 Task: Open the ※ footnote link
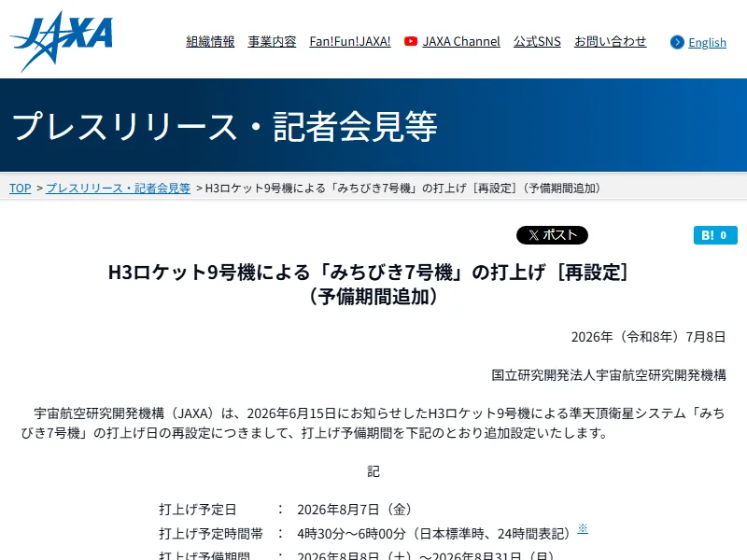point(583,528)
